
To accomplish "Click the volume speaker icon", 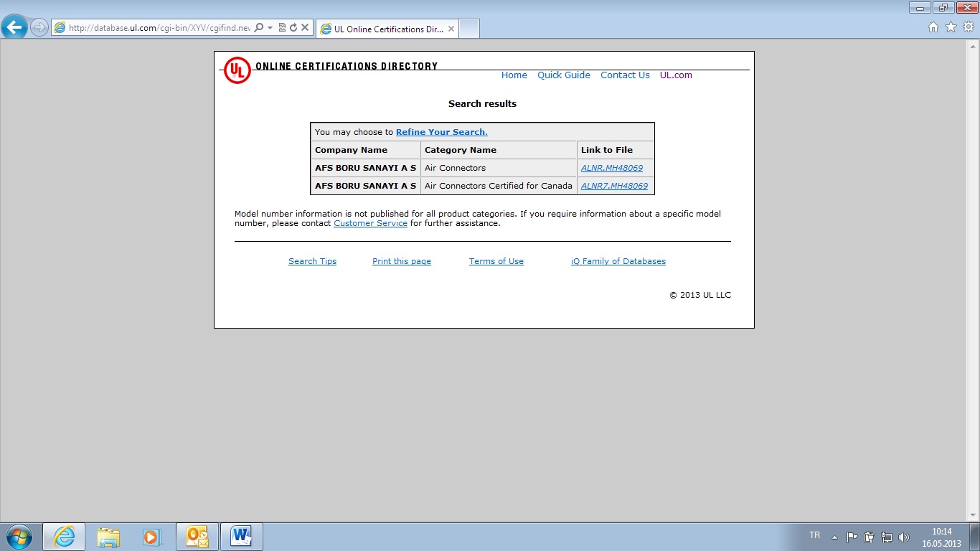I will tap(904, 537).
